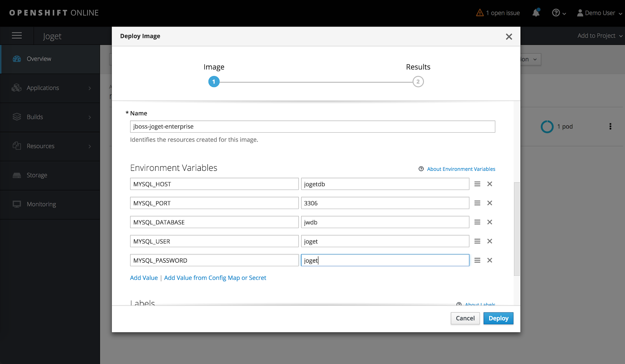The height and width of the screenshot is (364, 625).
Task: Cancel the Deploy Image dialog
Action: [x=465, y=318]
